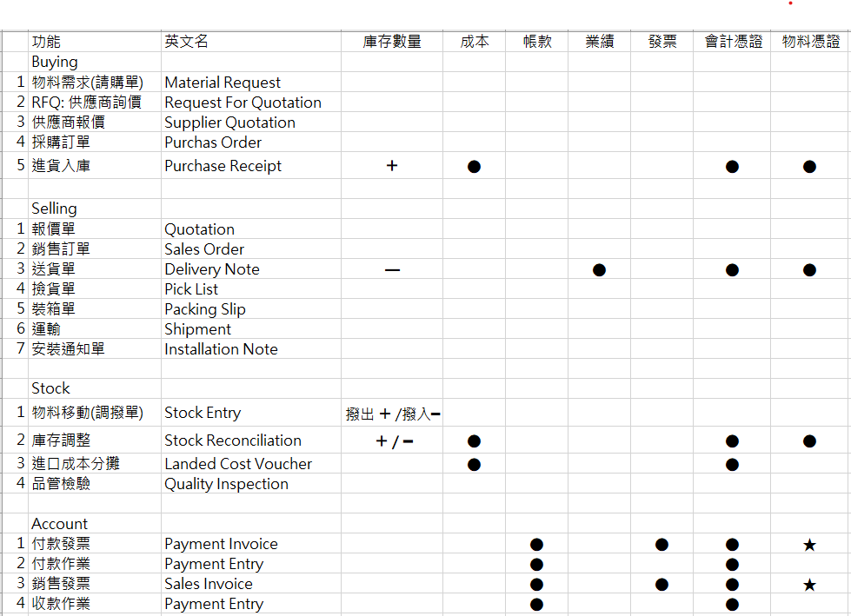Select the 會計憑證 column header cell
The image size is (851, 616).
click(x=733, y=42)
